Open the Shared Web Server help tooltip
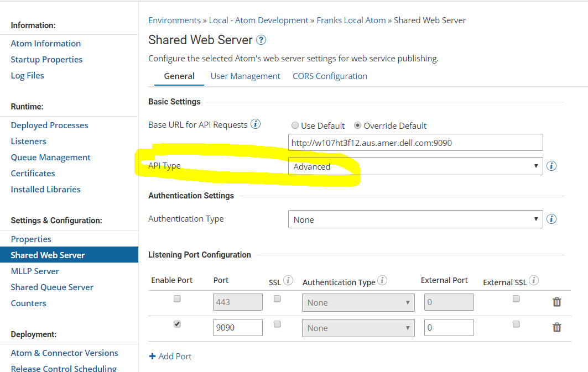This screenshot has width=588, height=372. pyautogui.click(x=260, y=40)
